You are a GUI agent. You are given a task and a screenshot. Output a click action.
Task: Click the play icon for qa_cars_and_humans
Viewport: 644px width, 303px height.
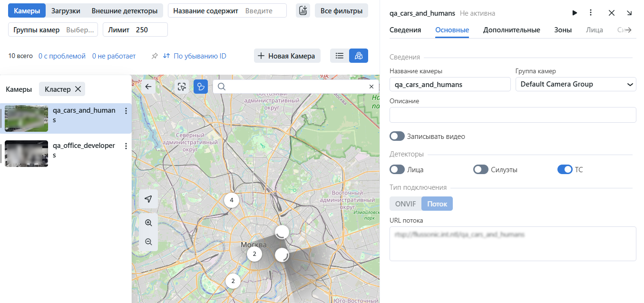point(575,13)
